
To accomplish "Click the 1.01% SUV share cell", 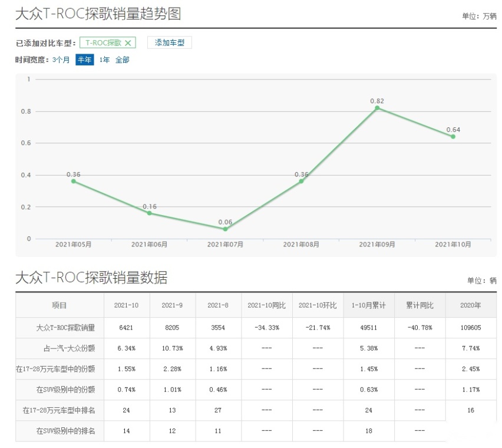I will [172, 390].
